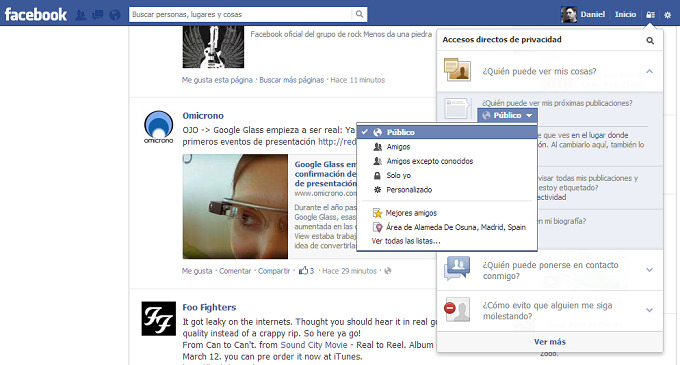Screen dimensions: 680x365
Task: Open the Google Glass article headline link
Action: pos(325,173)
